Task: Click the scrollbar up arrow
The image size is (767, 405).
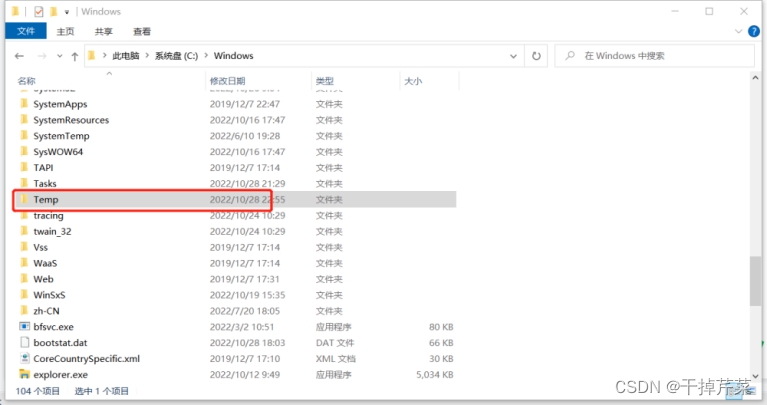Action: point(755,78)
